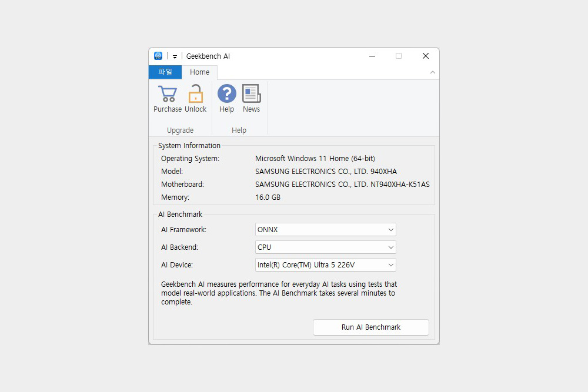Image resolution: width=588 pixels, height=392 pixels.
Task: Select the motherboard 'NT940XHA-K51AS' text
Action: [x=400, y=185]
